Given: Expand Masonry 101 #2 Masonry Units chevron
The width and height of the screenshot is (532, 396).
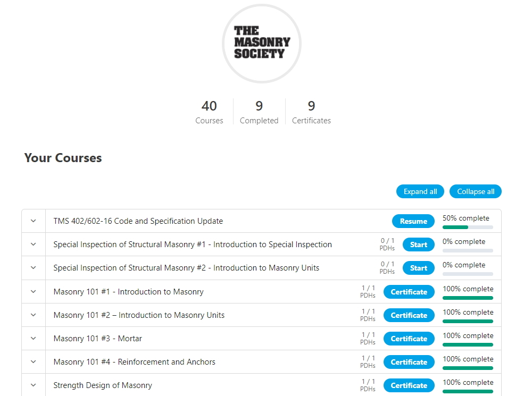Looking at the screenshot, I should 34,315.
